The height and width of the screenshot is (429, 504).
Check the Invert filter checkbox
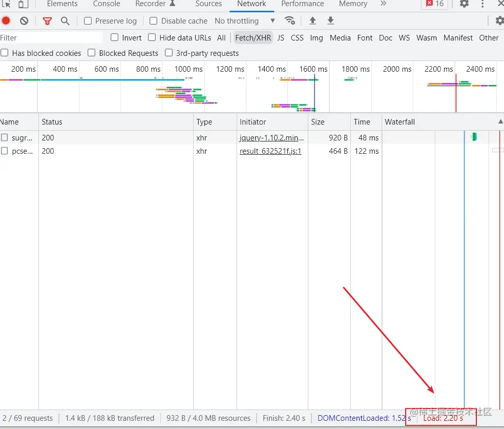point(114,37)
